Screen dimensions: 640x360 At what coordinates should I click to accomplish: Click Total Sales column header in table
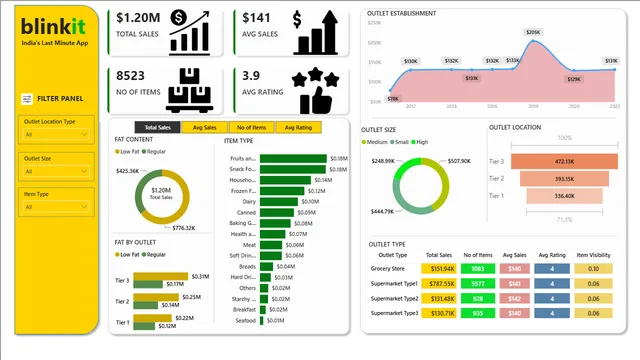point(439,255)
